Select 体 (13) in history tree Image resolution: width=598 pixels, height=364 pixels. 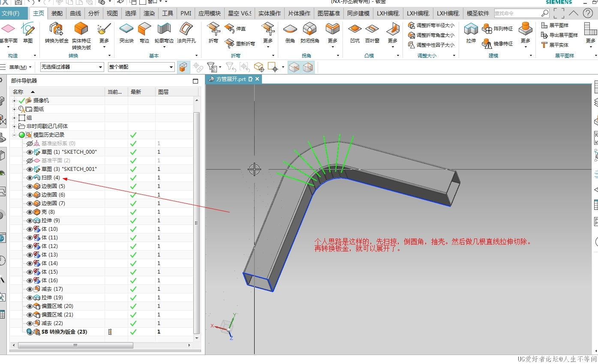pyautogui.click(x=49, y=255)
